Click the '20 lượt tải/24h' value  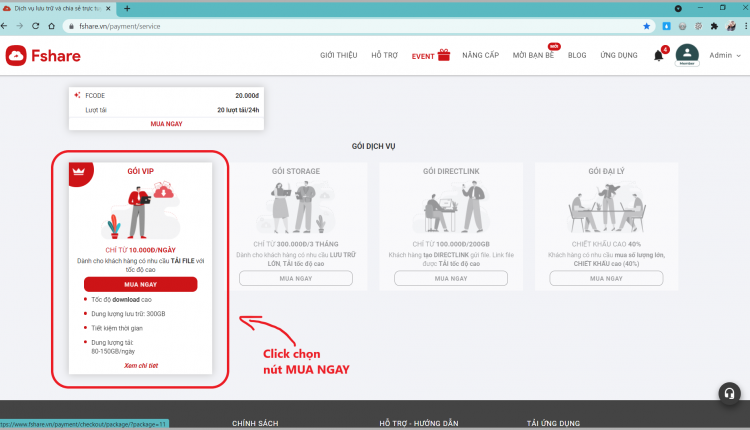(238, 110)
